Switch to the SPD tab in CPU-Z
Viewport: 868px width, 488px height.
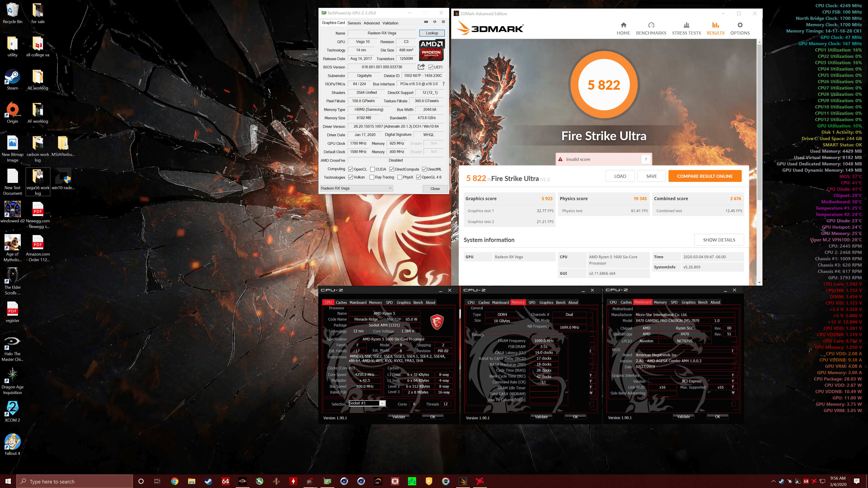pos(389,303)
